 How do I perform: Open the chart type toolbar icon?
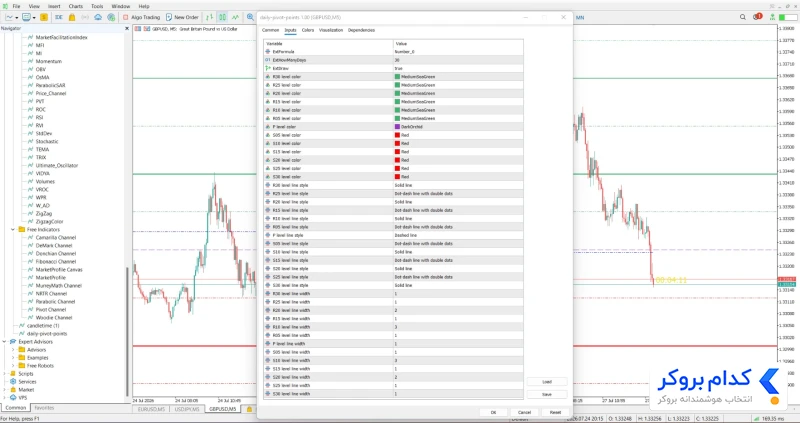tap(9, 17)
